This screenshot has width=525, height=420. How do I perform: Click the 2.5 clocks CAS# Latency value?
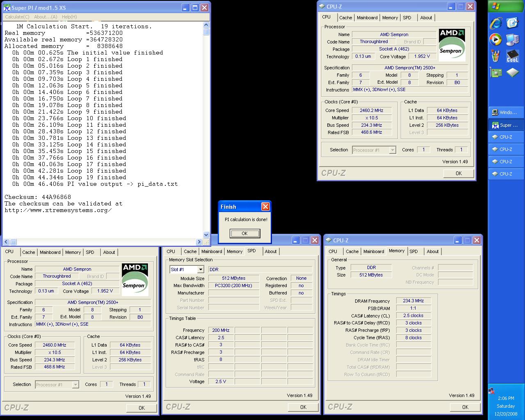[x=413, y=315]
